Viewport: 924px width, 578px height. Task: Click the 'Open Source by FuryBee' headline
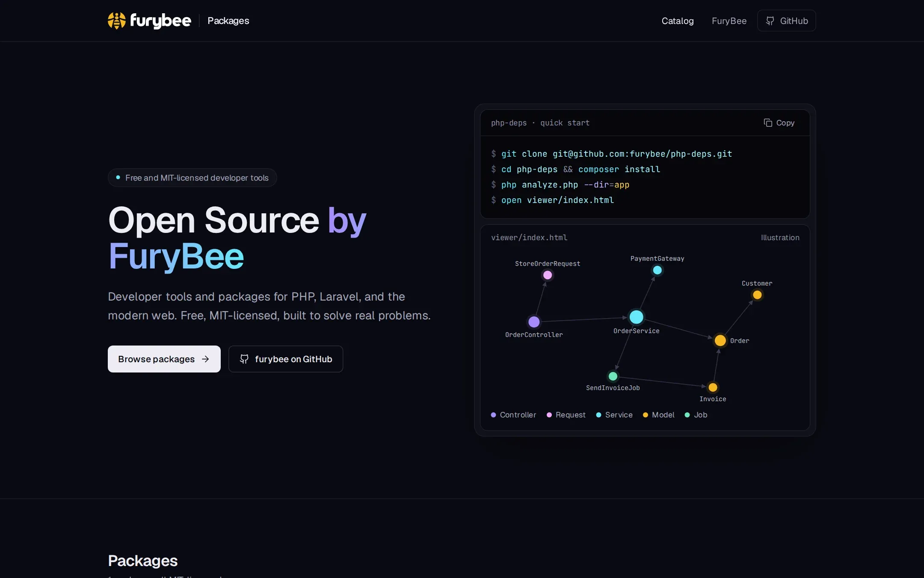[237, 238]
